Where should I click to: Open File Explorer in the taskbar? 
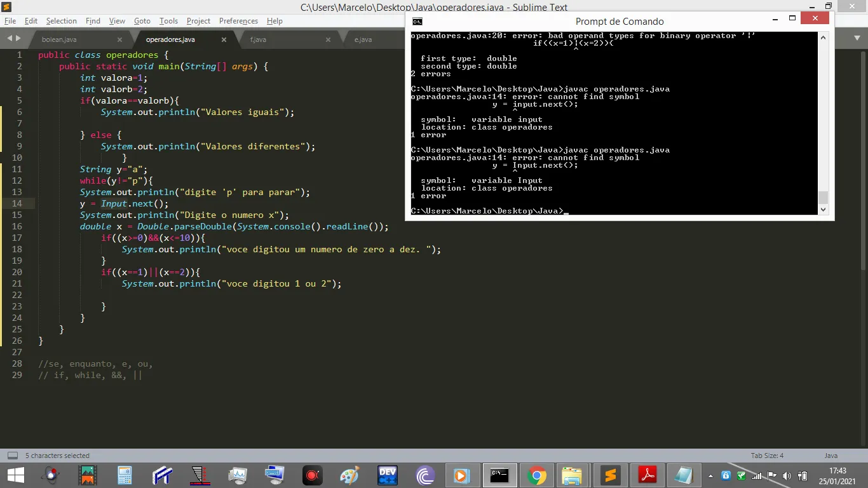[572, 475]
